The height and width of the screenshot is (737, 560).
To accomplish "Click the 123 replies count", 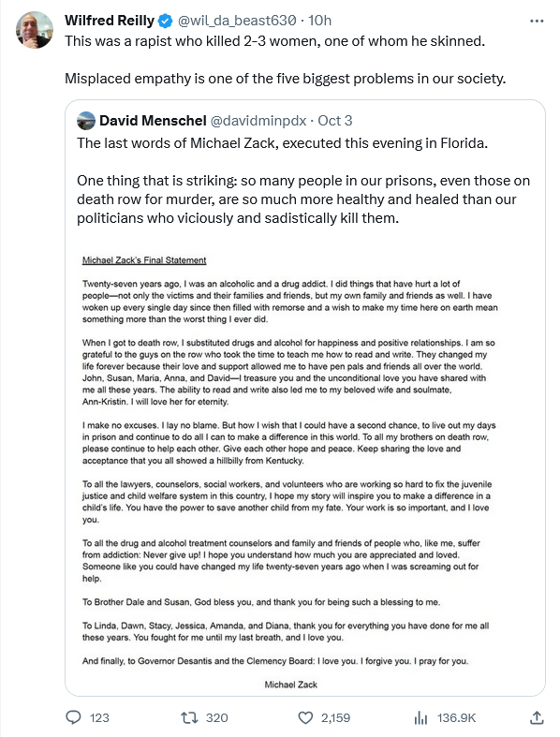I will [x=99, y=717].
